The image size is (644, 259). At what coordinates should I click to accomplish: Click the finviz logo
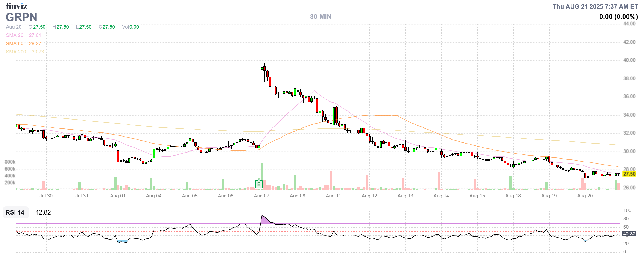[x=17, y=6]
